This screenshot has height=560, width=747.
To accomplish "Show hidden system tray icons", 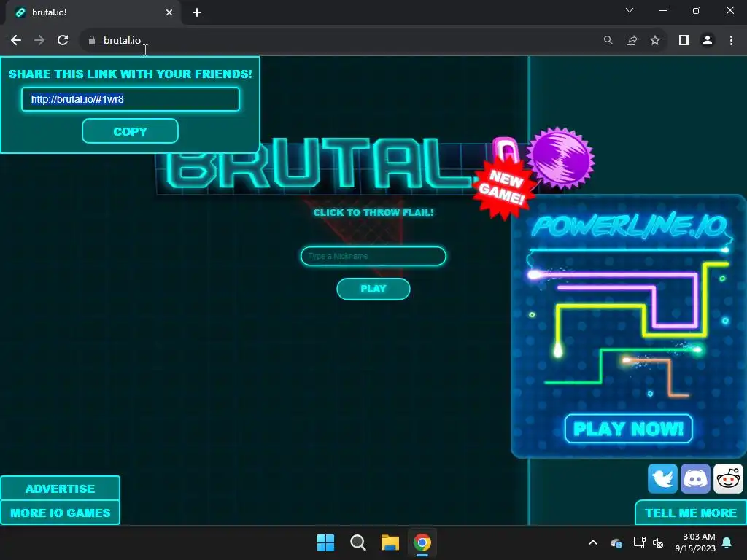I will tap(593, 542).
